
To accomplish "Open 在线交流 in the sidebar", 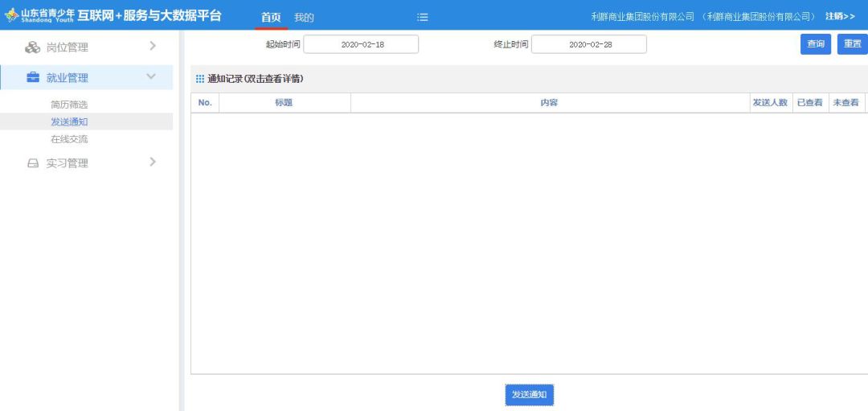I will pos(69,139).
